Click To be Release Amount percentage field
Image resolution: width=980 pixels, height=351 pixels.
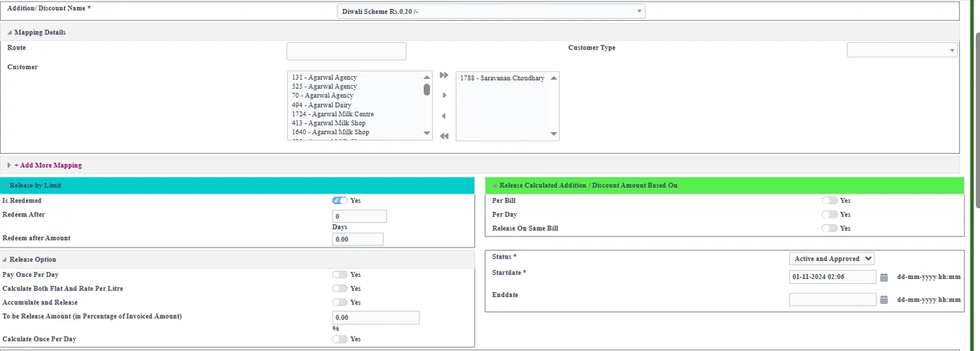375,317
